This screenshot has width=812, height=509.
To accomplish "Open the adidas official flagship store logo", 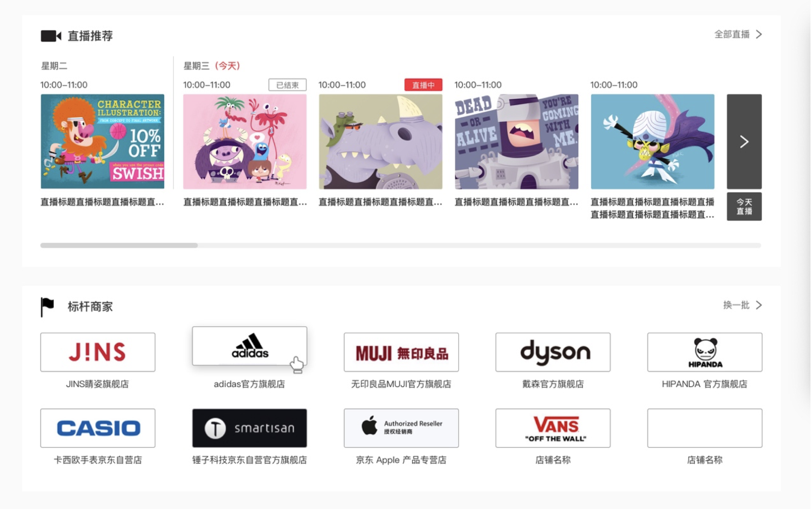I will [249, 346].
